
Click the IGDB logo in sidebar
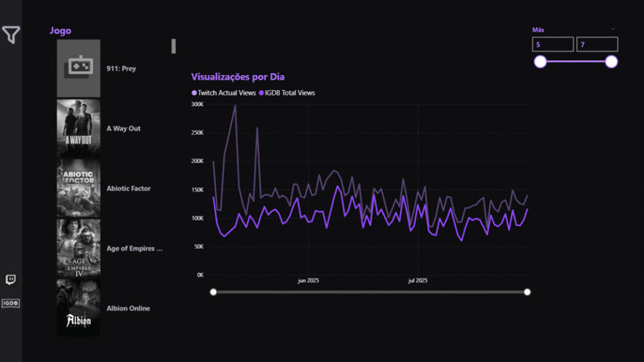click(x=10, y=303)
